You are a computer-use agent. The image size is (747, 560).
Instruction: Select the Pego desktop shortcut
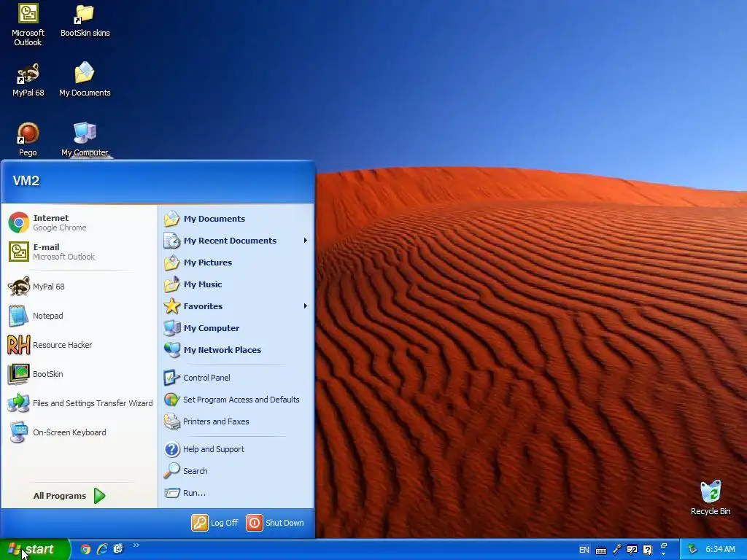click(28, 140)
